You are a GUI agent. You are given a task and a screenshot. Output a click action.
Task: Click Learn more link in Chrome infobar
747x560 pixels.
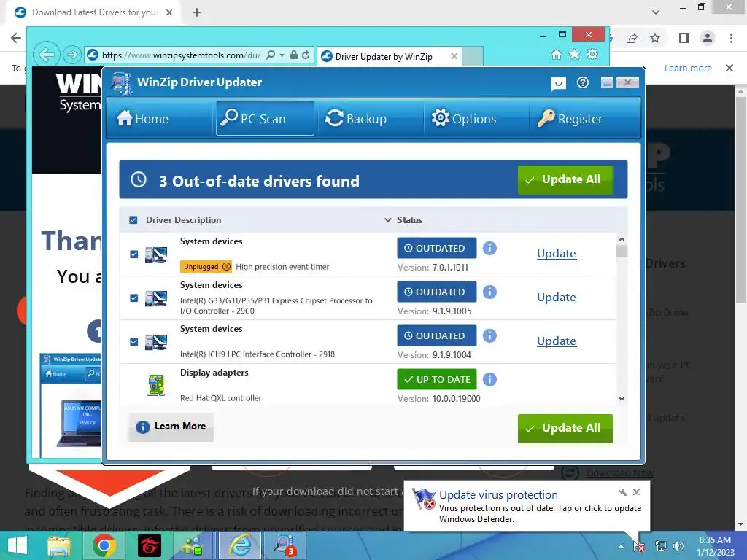click(x=688, y=68)
